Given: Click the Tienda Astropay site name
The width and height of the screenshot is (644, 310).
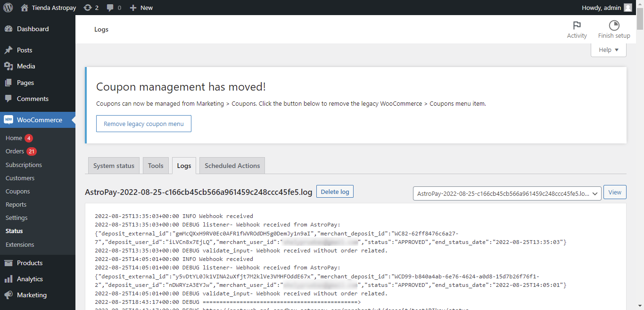Looking at the screenshot, I should click(54, 8).
